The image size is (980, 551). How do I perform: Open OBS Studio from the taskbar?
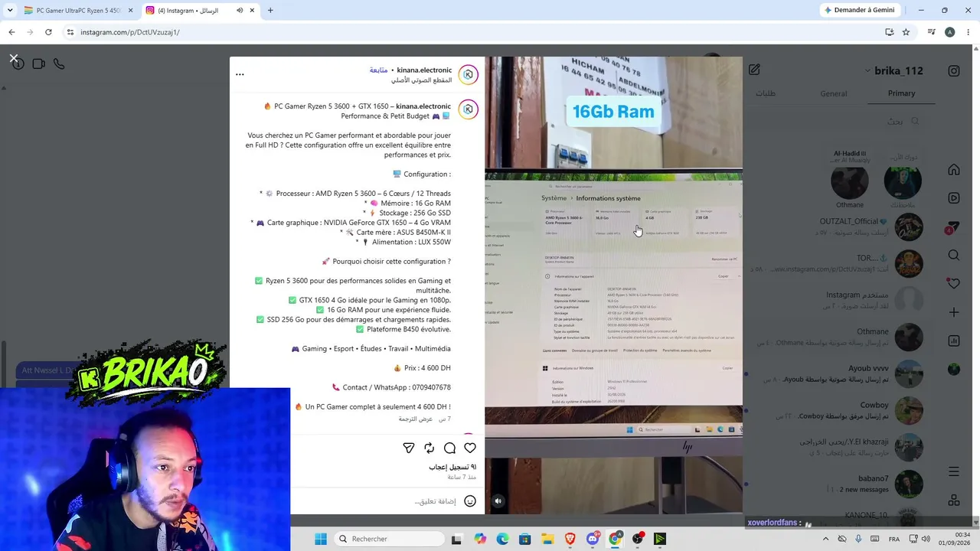[x=637, y=539]
